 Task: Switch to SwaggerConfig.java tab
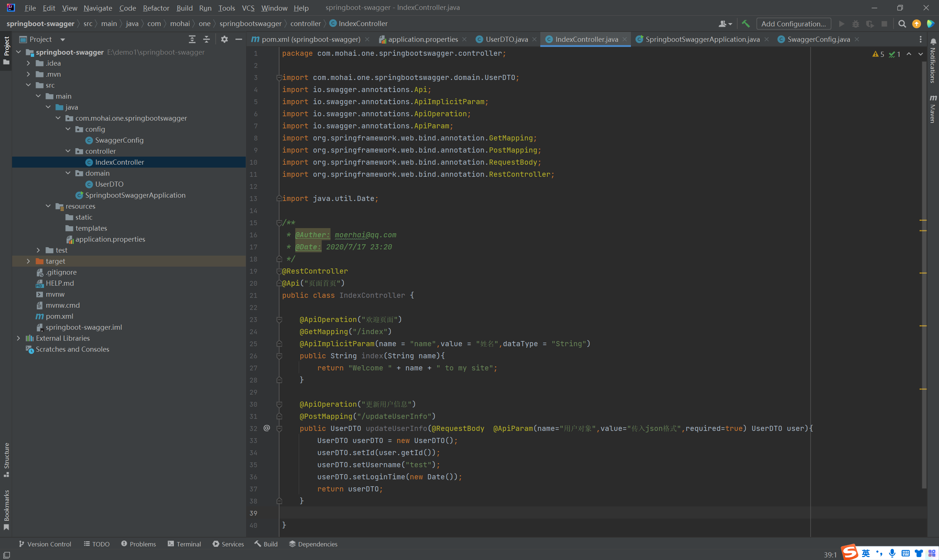click(818, 39)
